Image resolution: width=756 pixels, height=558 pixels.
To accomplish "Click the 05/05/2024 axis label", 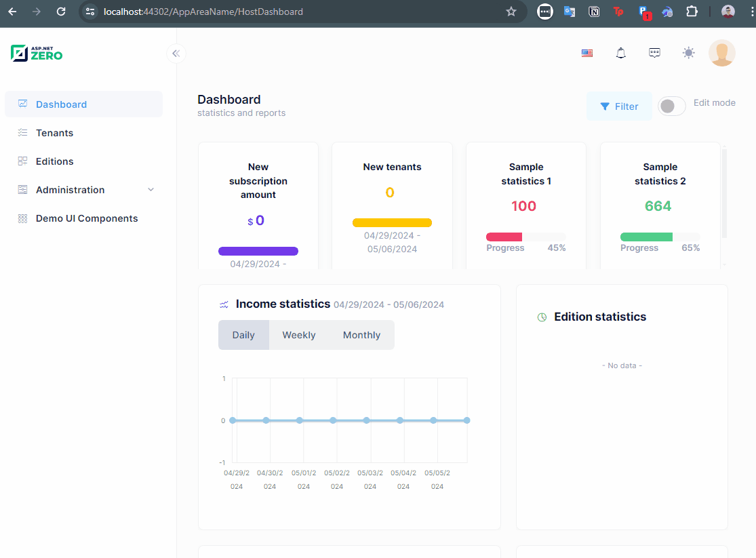I will point(437,479).
